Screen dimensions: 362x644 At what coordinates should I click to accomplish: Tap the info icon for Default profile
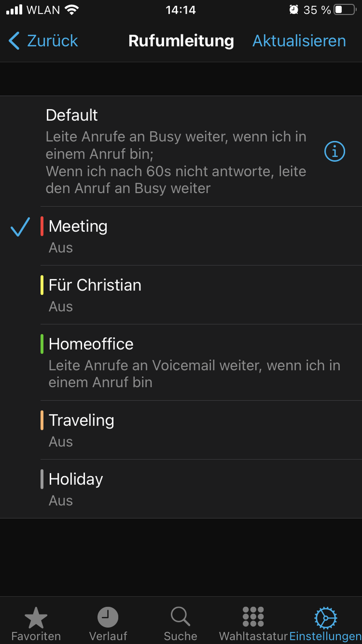point(334,151)
